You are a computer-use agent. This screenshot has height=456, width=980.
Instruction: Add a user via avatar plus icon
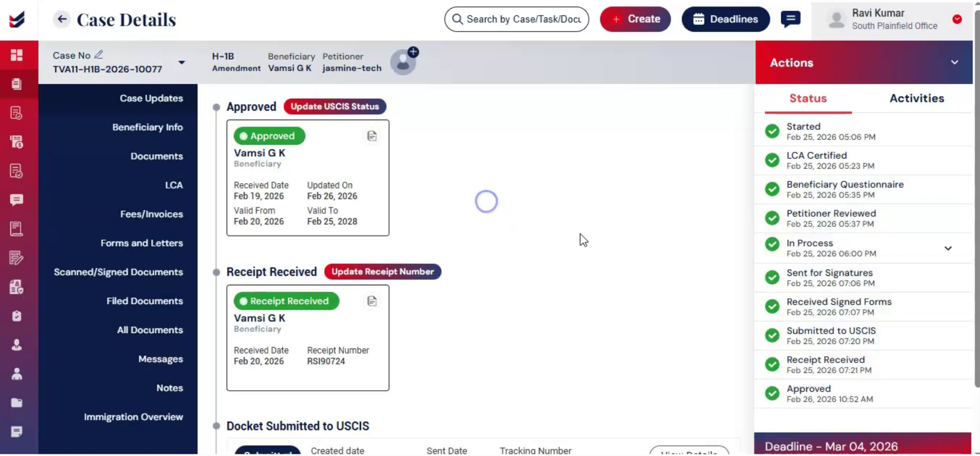click(413, 52)
